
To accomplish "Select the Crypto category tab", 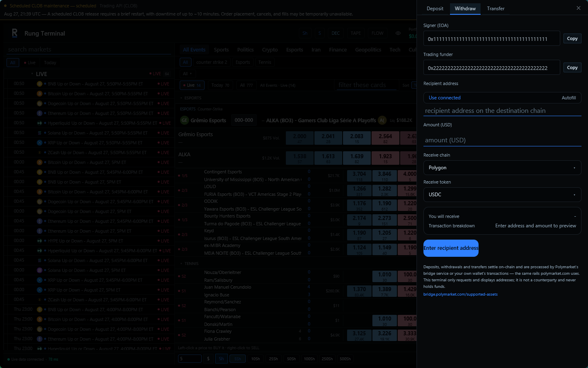I will [270, 50].
